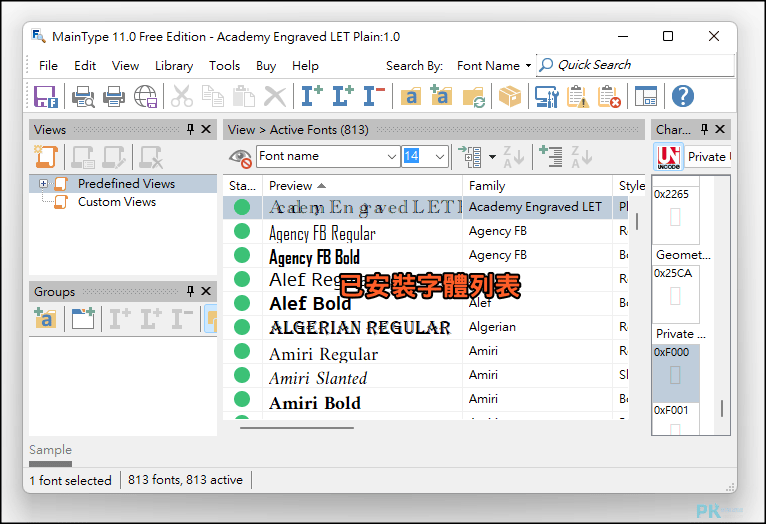
Task: Click the new group icon in the Groups panel
Action: click(x=45, y=318)
